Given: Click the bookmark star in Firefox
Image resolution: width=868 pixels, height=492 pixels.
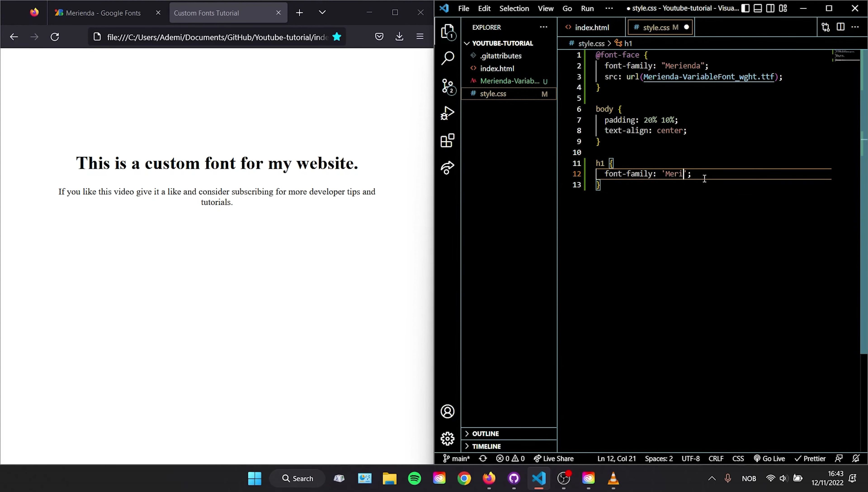Looking at the screenshot, I should pos(337,36).
